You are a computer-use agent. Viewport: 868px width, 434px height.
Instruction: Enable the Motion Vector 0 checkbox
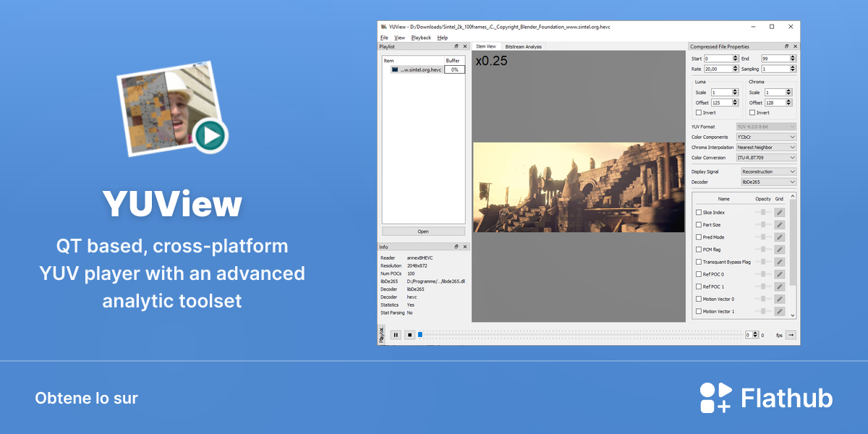tap(699, 299)
